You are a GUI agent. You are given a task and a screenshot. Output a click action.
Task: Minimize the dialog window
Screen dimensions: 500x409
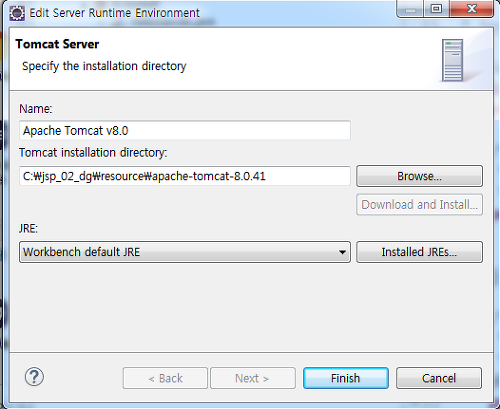pyautogui.click(x=410, y=9)
